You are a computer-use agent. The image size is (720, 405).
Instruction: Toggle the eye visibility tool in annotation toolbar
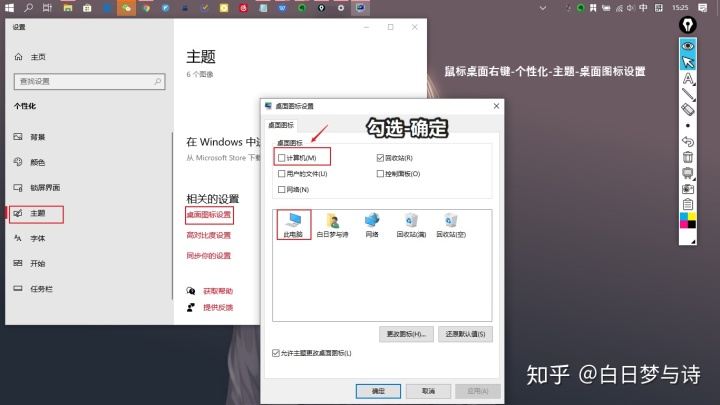(687, 46)
